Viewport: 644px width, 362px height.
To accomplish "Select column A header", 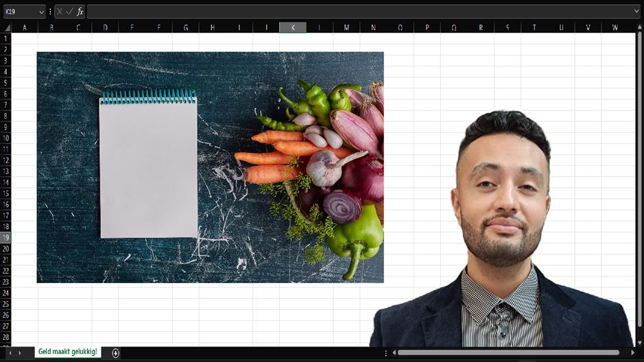I will (x=25, y=27).
